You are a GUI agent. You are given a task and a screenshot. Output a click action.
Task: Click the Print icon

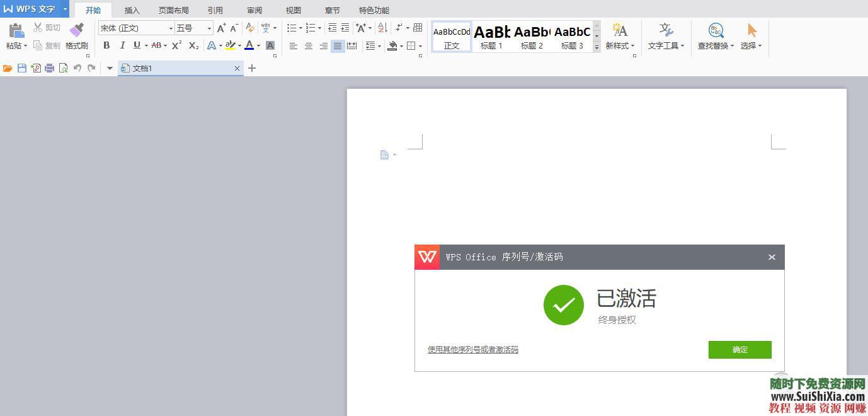(49, 68)
